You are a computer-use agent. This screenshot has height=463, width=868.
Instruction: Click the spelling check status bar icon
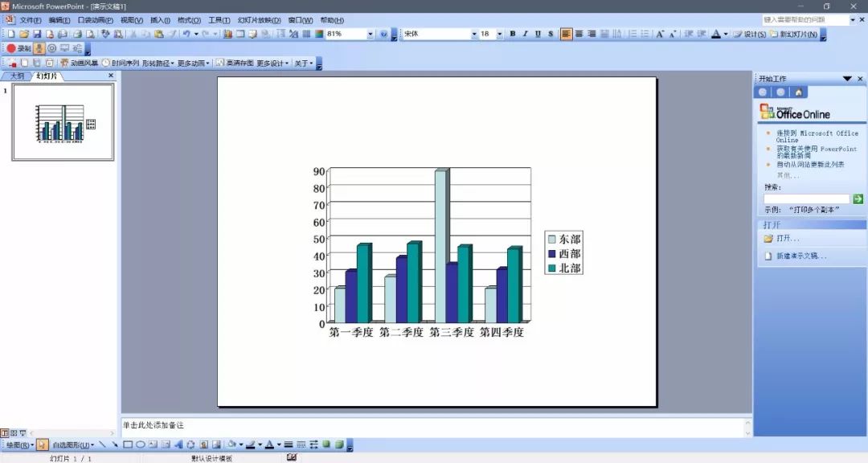tap(292, 457)
